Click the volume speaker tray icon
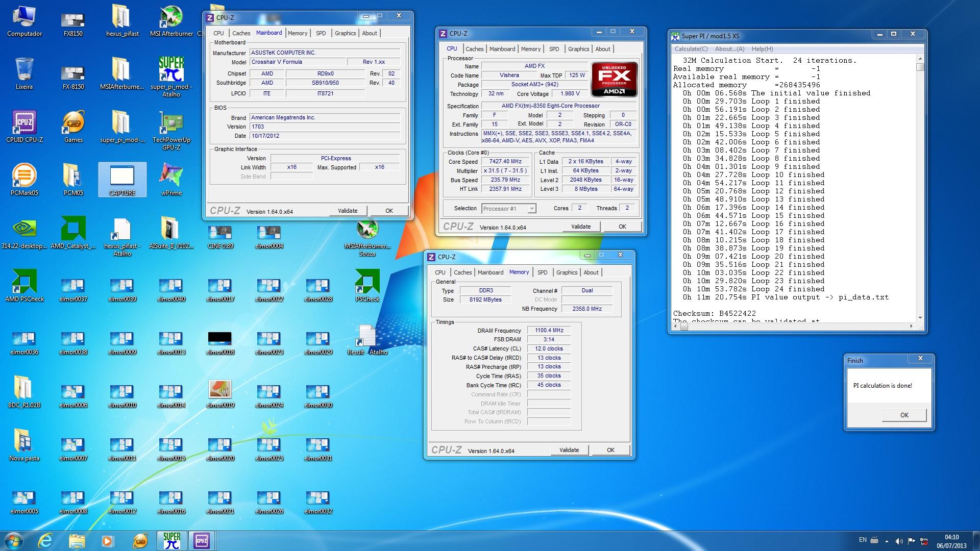This screenshot has height=551, width=980. point(899,541)
